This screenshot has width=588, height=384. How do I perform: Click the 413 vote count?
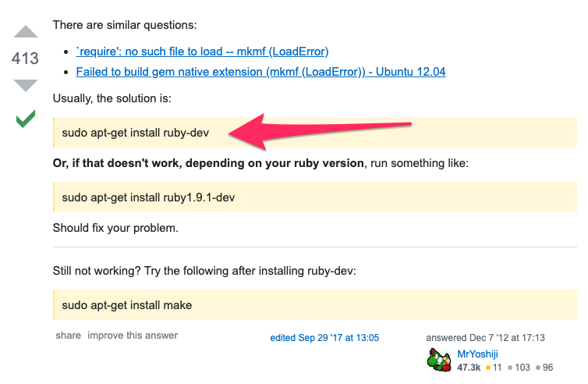pyautogui.click(x=25, y=59)
